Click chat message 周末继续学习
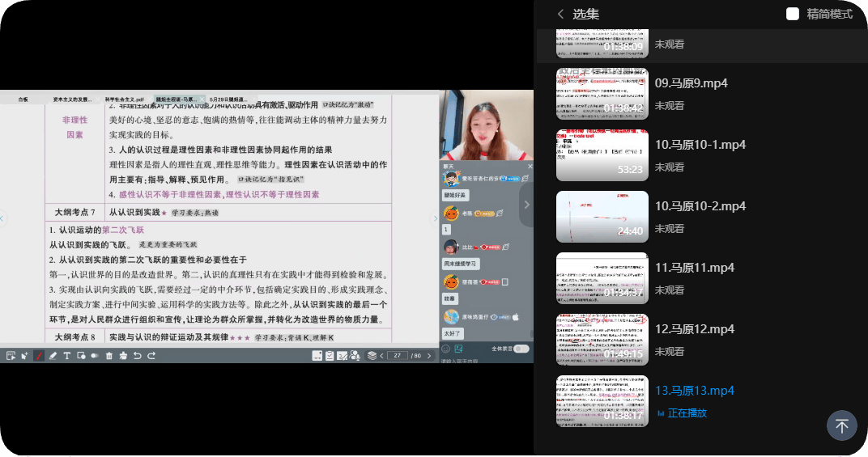 click(x=459, y=264)
